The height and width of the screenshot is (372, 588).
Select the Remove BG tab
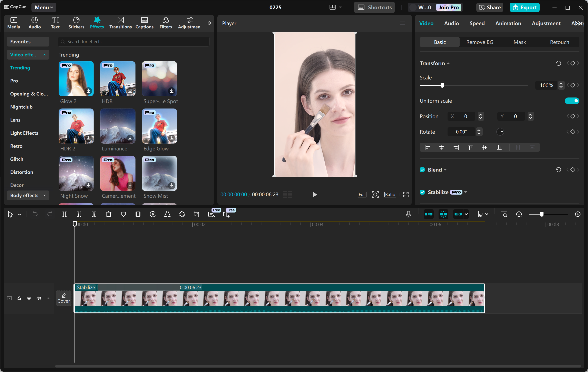coord(479,42)
